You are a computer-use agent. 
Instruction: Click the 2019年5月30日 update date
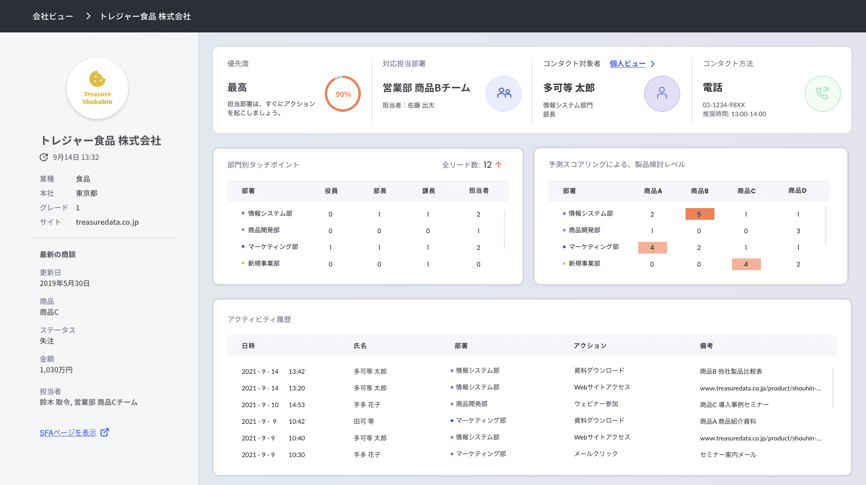tap(64, 283)
